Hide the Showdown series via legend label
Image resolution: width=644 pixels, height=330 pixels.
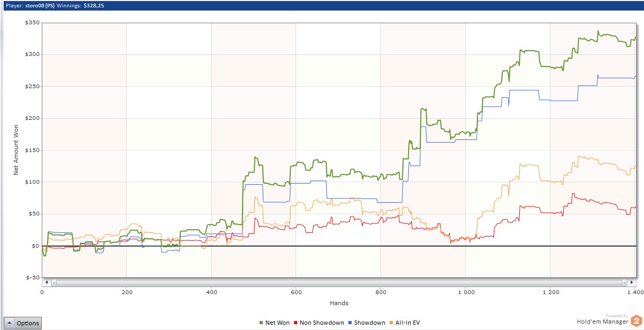point(369,323)
